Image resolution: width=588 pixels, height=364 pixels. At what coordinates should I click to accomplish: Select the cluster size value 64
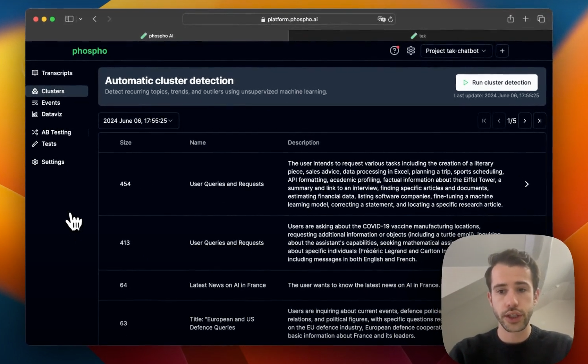coord(123,285)
